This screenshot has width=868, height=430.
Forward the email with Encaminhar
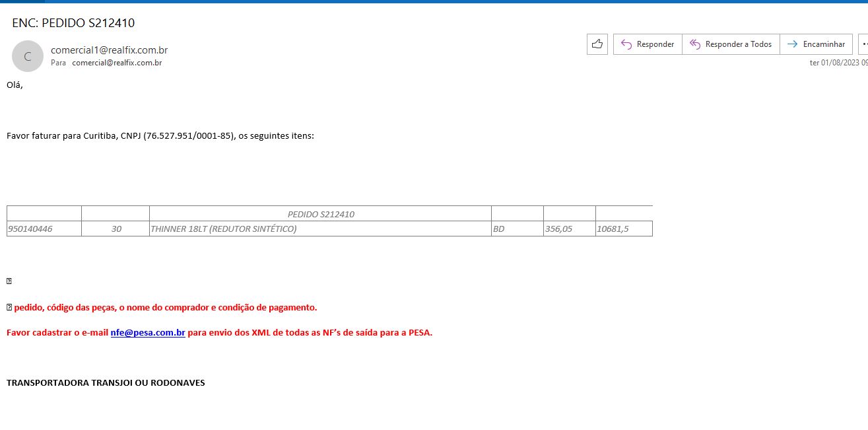click(816, 44)
